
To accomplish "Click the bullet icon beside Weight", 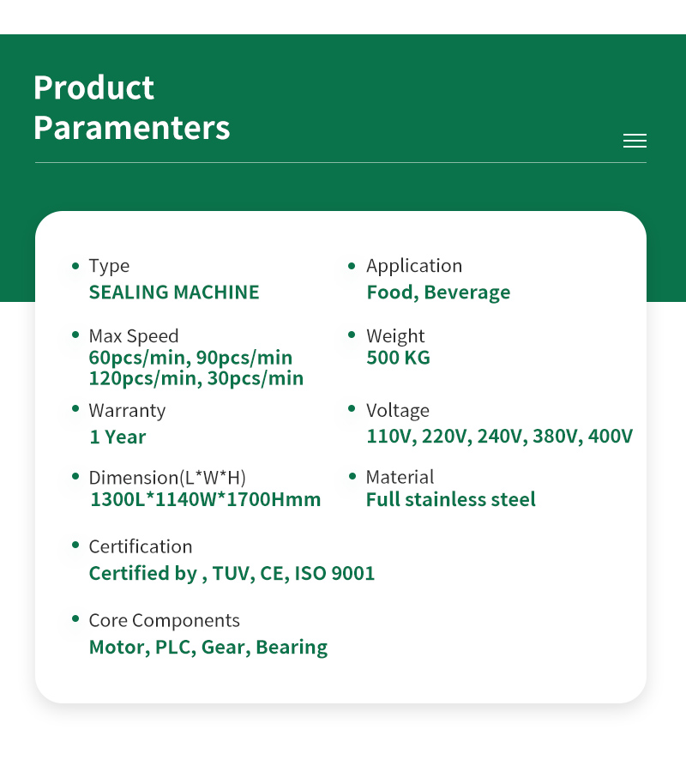I will (352, 336).
